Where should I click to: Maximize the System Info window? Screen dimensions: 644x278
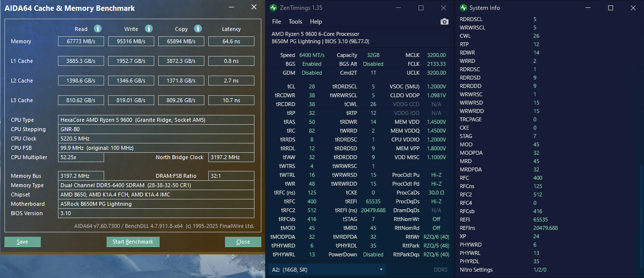tap(611, 8)
